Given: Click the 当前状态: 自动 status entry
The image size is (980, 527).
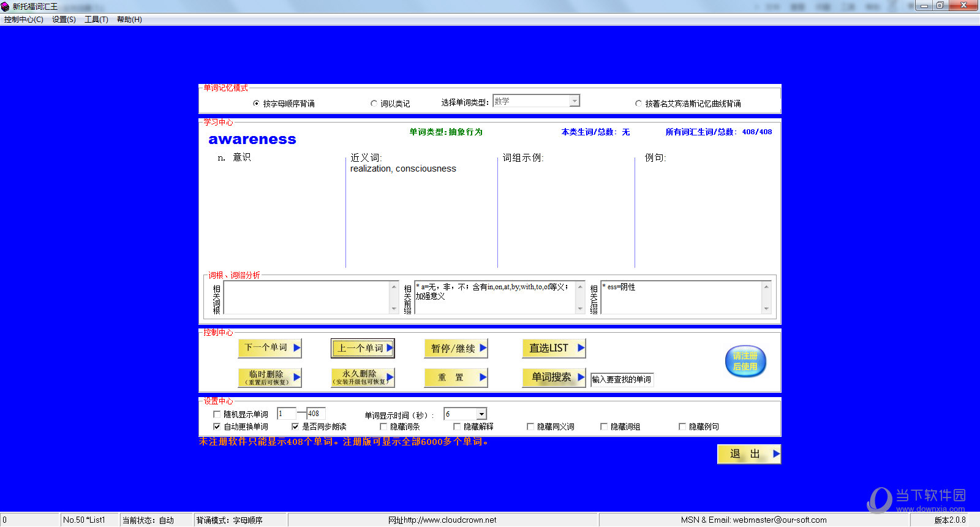Looking at the screenshot, I should [x=148, y=520].
